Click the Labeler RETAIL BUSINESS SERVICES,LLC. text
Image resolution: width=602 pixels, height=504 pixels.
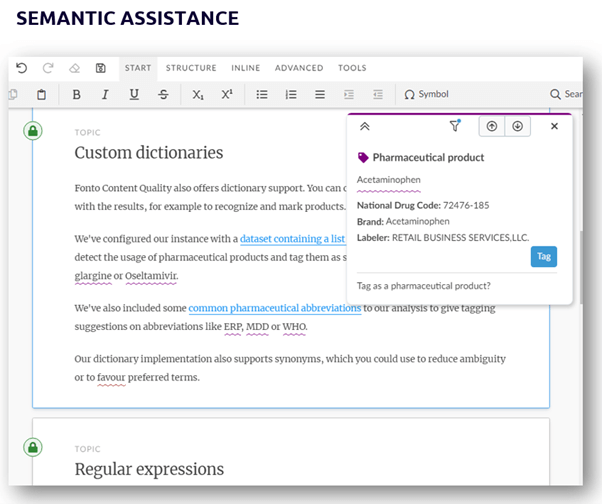[443, 238]
